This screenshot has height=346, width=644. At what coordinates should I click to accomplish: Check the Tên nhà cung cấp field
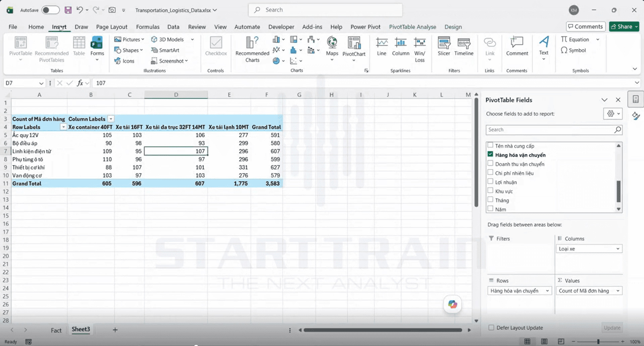490,145
